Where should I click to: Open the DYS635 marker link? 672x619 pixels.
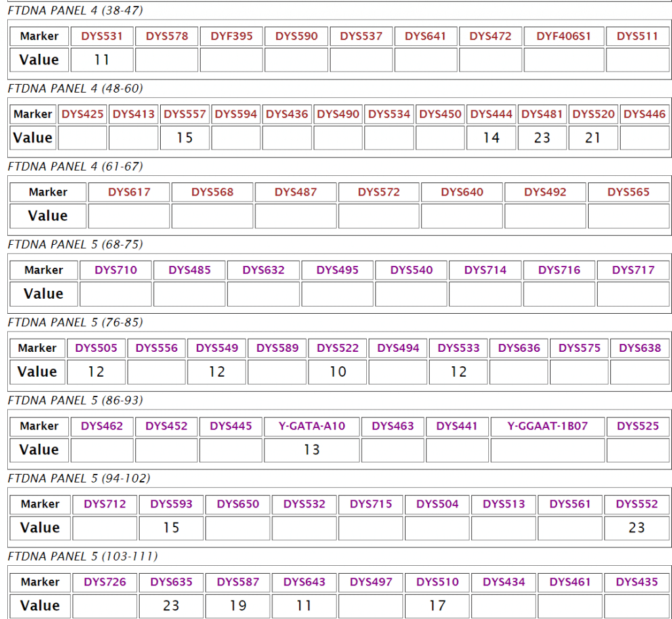pyautogui.click(x=171, y=582)
